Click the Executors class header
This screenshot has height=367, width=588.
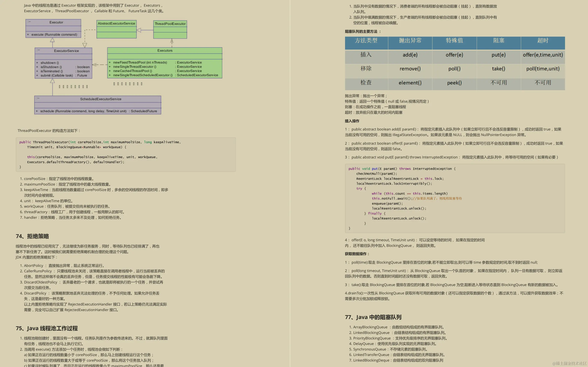pos(165,51)
